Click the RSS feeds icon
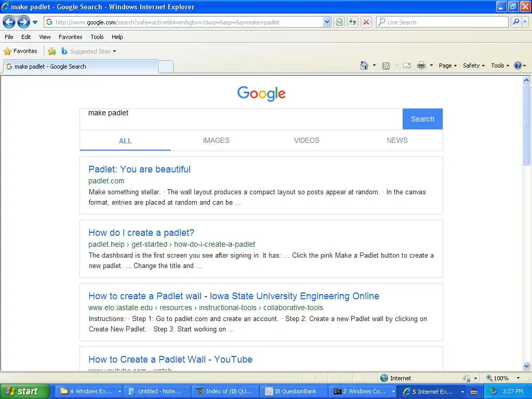 coord(386,66)
